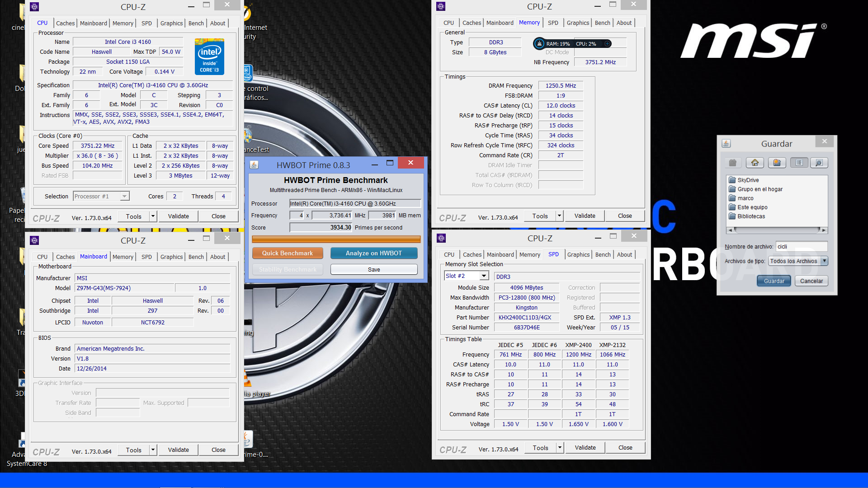Expand Tools arrow in Memory CPU-Z window
This screenshot has width=868, height=488.
point(559,216)
